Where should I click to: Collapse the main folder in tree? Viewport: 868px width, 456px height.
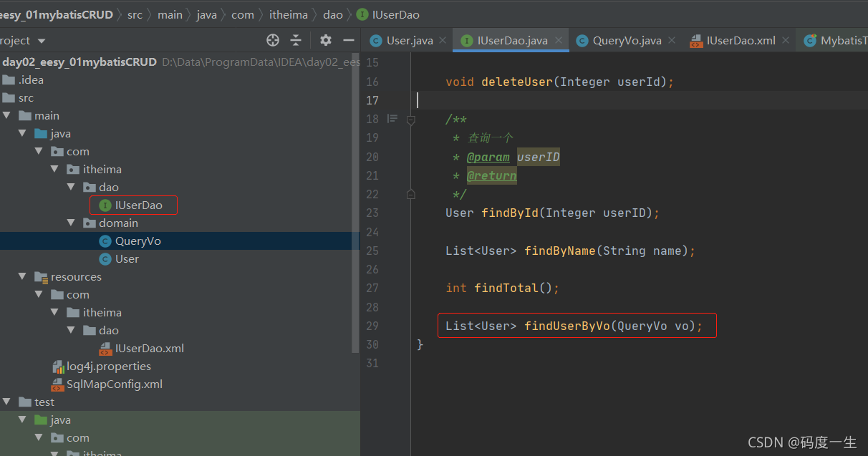click(6, 115)
